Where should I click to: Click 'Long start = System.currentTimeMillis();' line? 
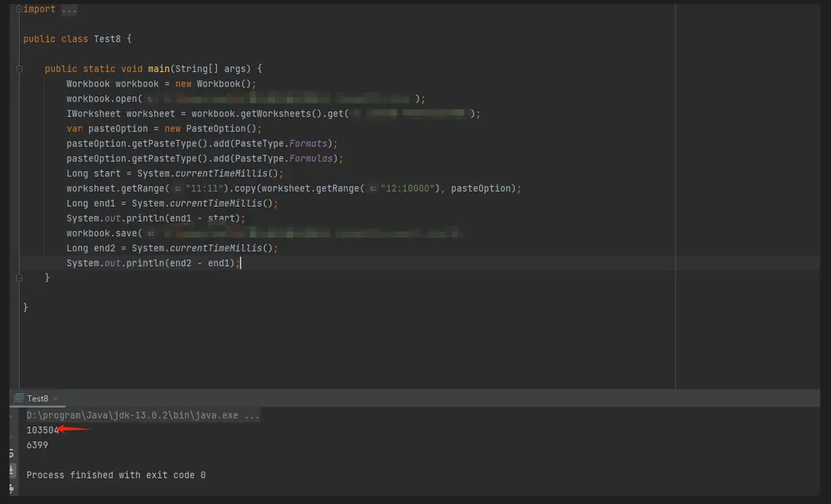point(175,173)
